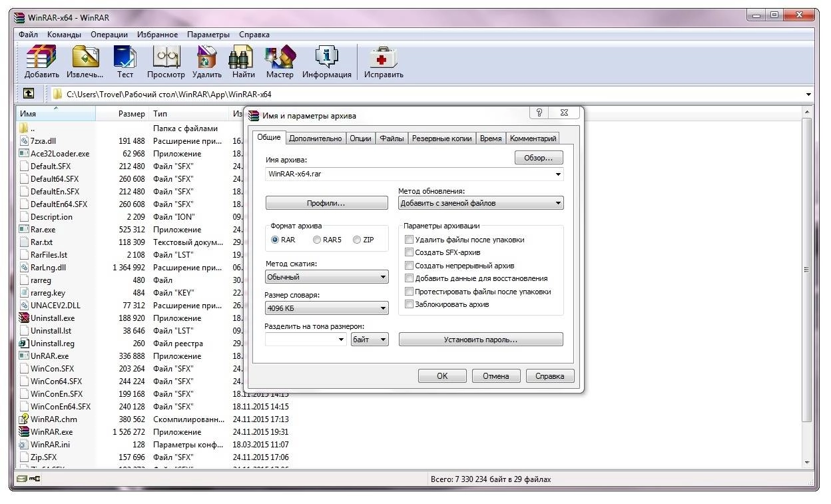Viewport: 831px width, 504px height.
Task: Select the Rar.exe file icon
Action: pos(24,230)
